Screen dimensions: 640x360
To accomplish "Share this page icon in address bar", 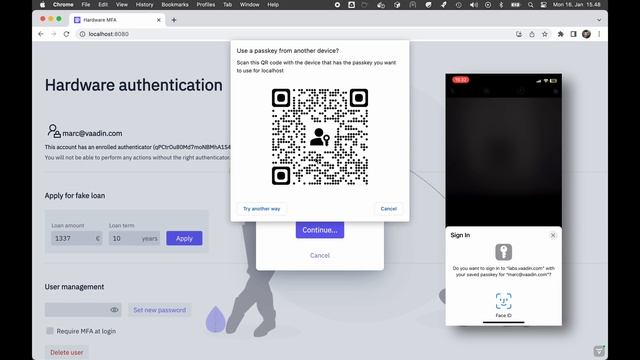I will (x=532, y=34).
